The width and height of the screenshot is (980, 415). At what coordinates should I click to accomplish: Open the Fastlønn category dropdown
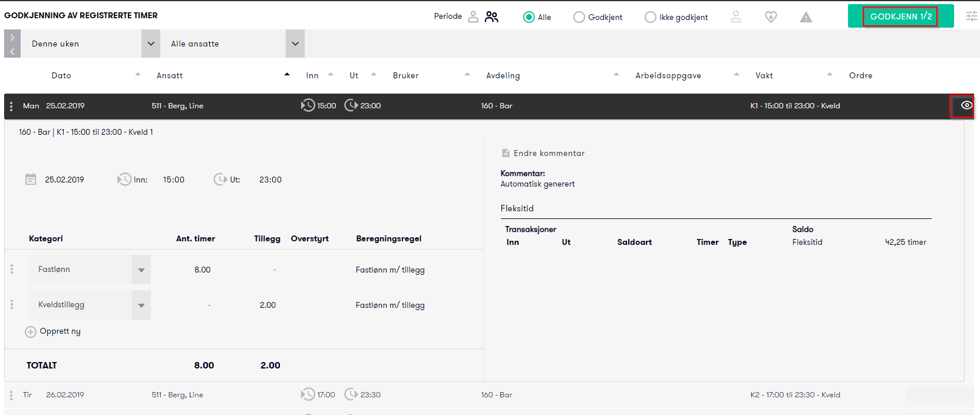(x=141, y=270)
